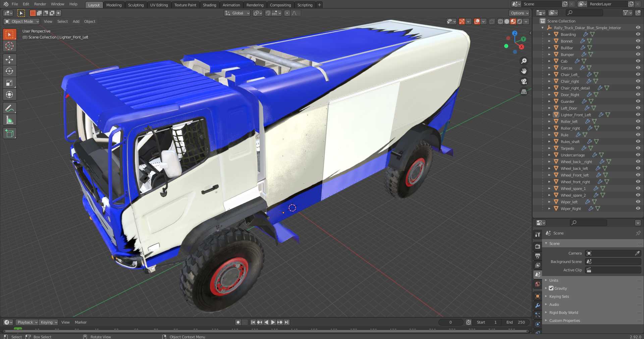Open View Layer properties tab icon
Viewport: 644px width, 339px height.
tap(537, 265)
